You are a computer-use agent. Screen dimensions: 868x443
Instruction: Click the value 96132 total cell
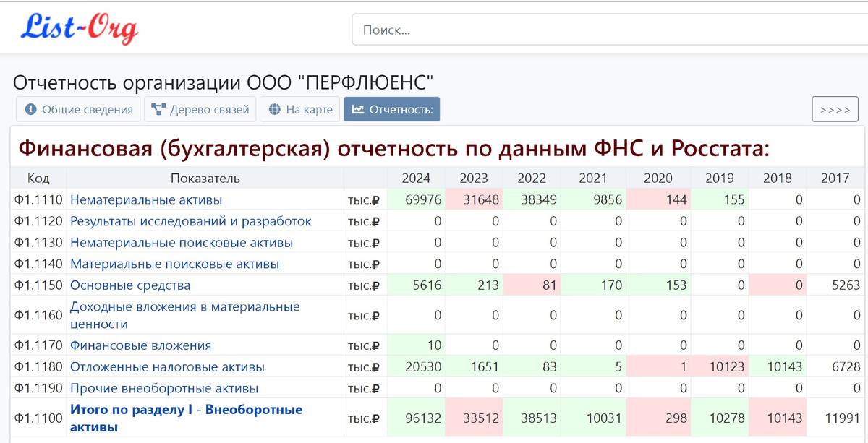click(416, 418)
